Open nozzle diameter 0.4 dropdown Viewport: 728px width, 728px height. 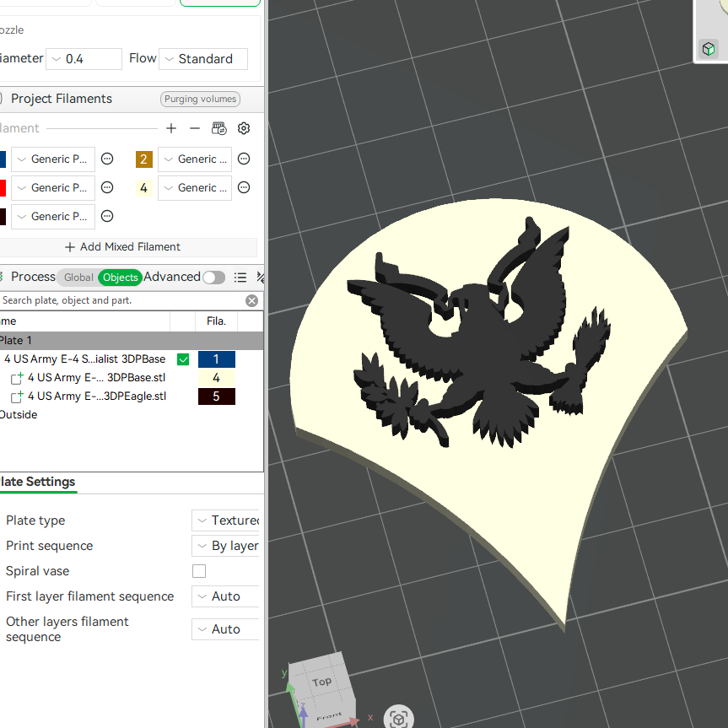[x=84, y=59]
